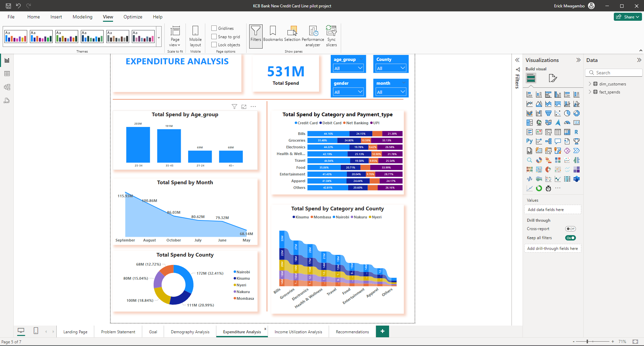This screenshot has width=644, height=346.
Task: Open Model view in left sidebar
Action: pyautogui.click(x=7, y=87)
